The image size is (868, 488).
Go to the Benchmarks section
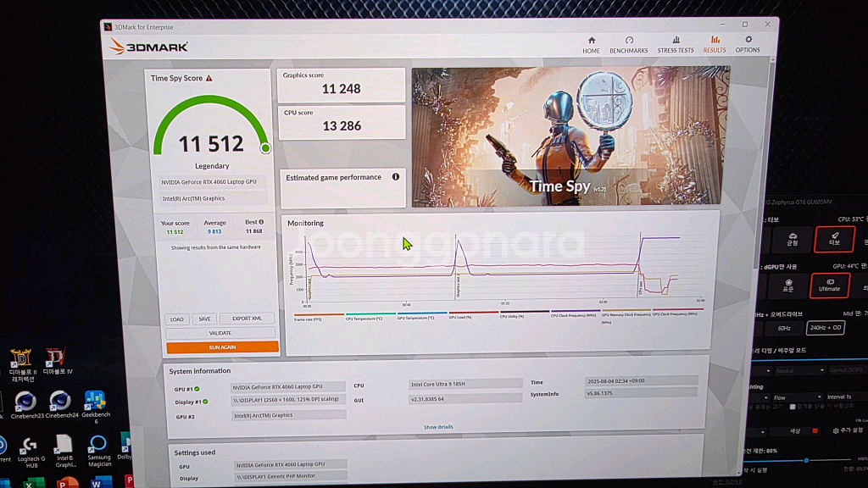tap(629, 44)
